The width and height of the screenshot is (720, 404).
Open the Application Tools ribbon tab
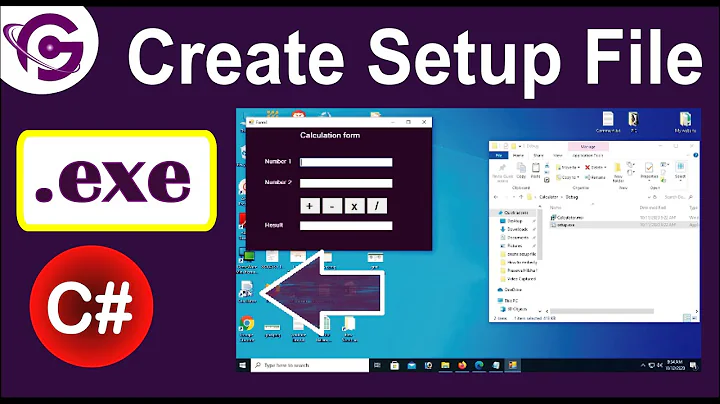588,155
